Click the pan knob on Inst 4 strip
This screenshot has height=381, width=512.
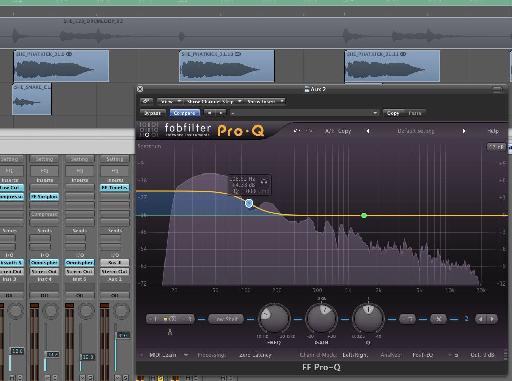[51, 311]
